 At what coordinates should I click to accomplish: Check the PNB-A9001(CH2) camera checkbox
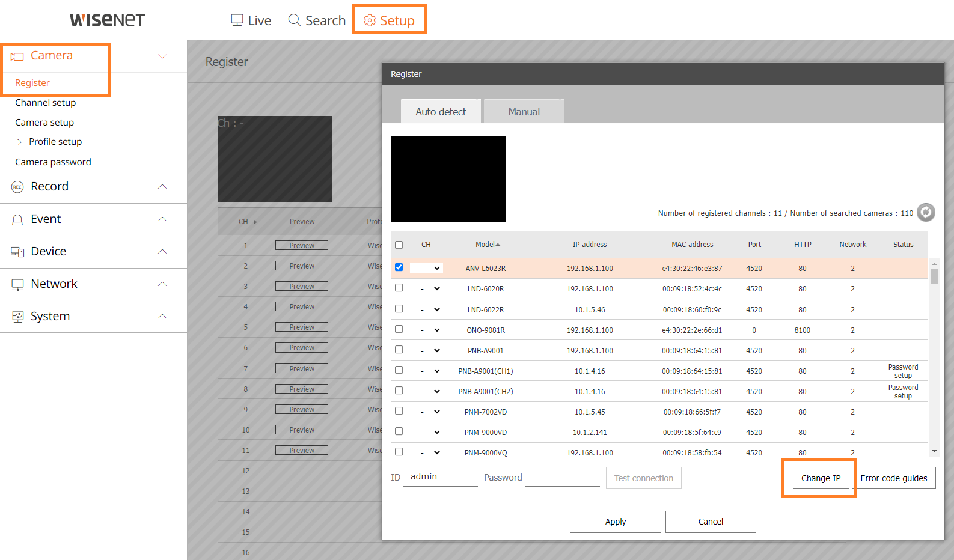click(x=399, y=391)
